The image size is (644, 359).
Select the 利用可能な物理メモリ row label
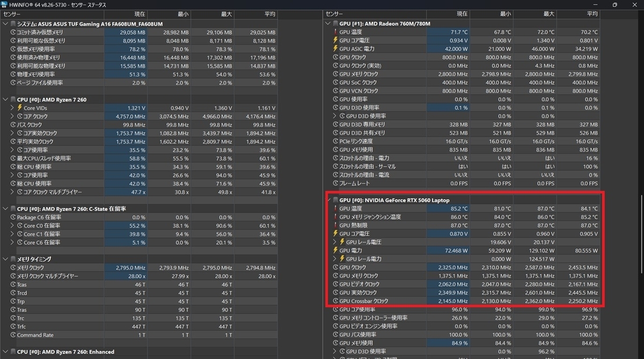coord(41,65)
